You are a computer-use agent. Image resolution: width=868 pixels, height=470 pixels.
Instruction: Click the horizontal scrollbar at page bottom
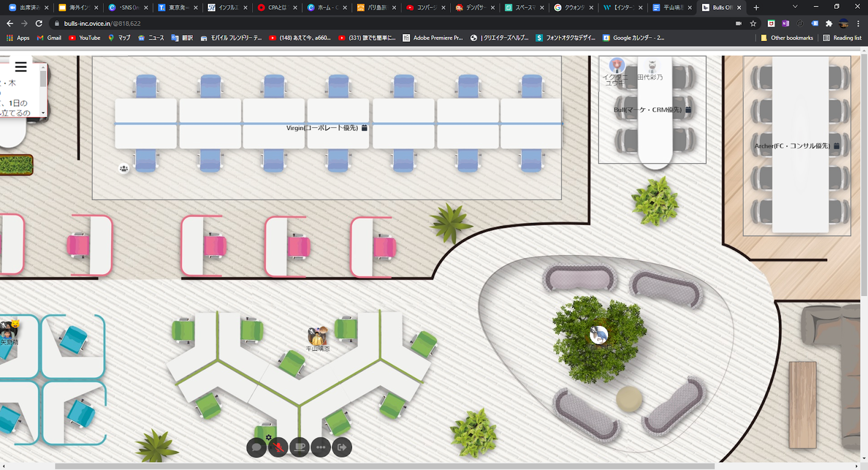(385, 466)
